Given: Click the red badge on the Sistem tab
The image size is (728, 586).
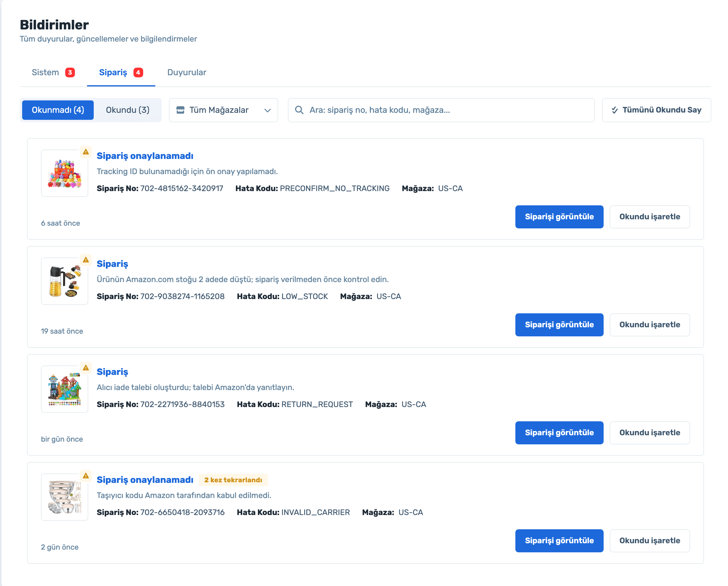Looking at the screenshot, I should click(70, 72).
